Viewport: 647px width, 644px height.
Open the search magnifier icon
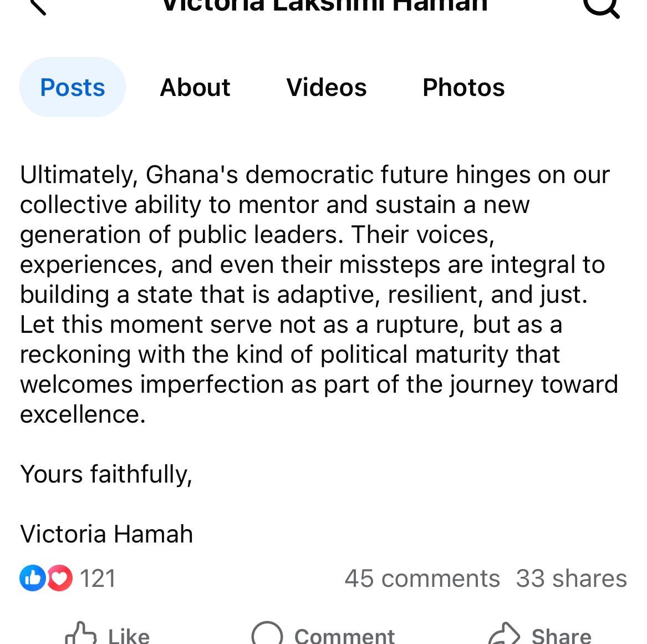tap(601, 7)
